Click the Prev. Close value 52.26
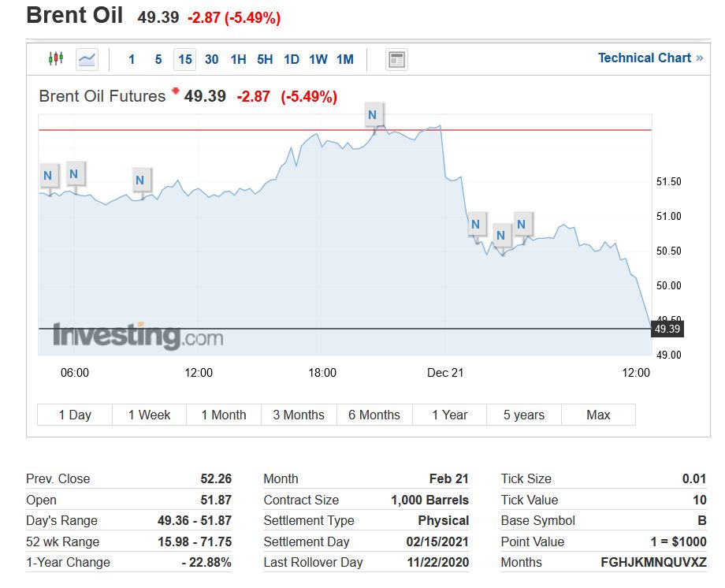This screenshot has height=588, width=725. pos(216,478)
